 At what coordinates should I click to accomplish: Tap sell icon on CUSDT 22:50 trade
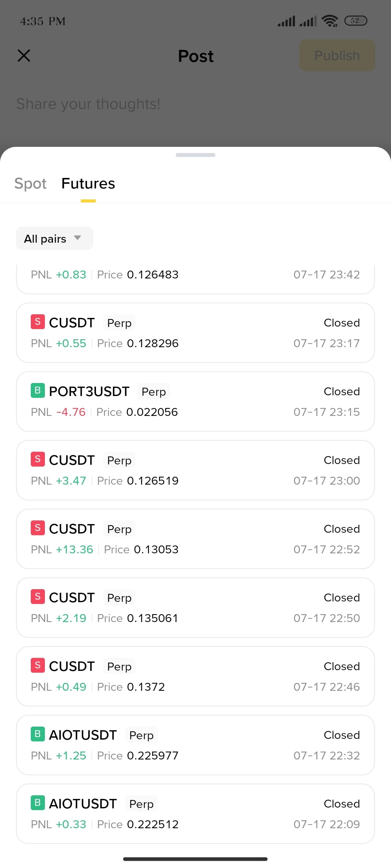38,596
